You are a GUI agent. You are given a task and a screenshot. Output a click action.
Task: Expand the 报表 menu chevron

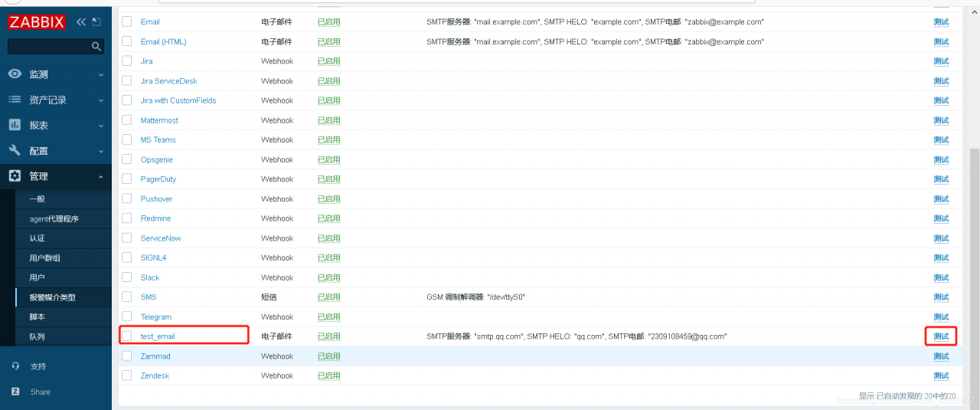(101, 126)
